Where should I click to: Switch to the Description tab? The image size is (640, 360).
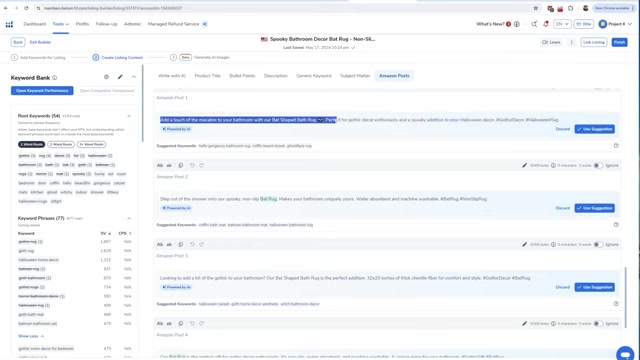pyautogui.click(x=276, y=76)
